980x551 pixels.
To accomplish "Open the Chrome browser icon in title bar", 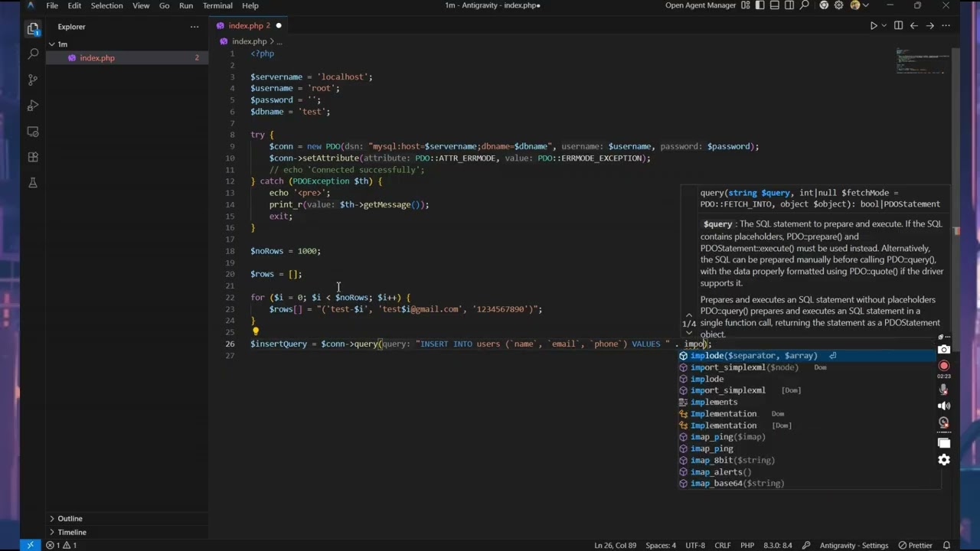I will pos(824,5).
